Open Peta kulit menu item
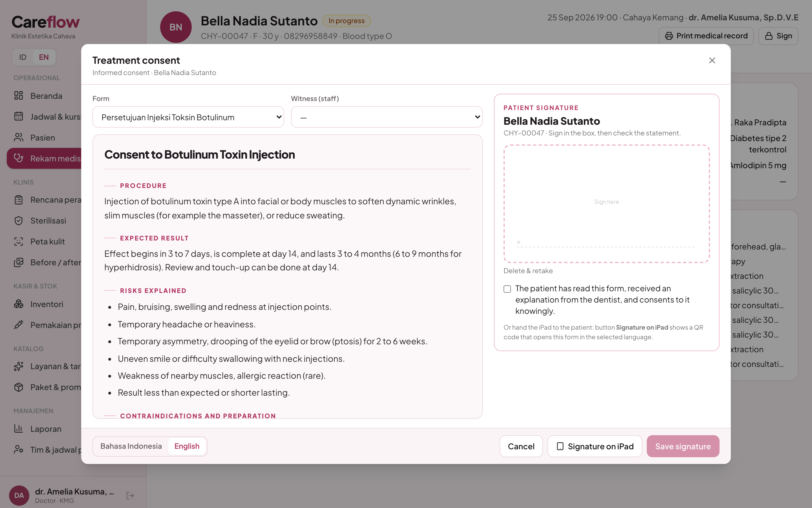Image resolution: width=812 pixels, height=508 pixels. tap(44, 242)
